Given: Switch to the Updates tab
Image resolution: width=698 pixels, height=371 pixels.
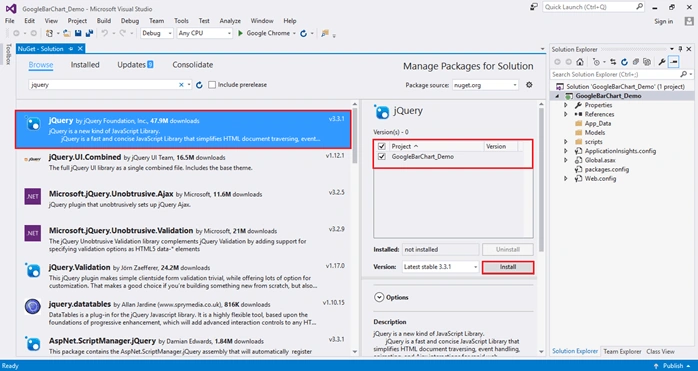Looking at the screenshot, I should coord(135,65).
